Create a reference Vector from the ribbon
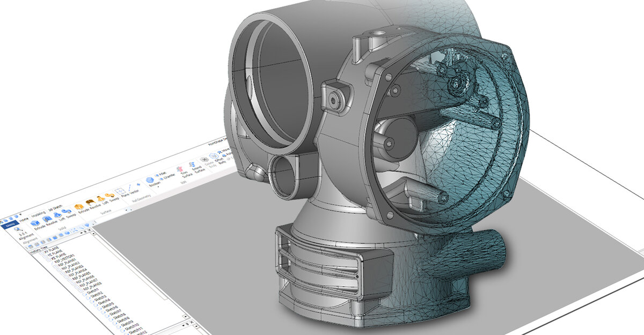Viewport: 644px width, 335px height. pyautogui.click(x=132, y=190)
